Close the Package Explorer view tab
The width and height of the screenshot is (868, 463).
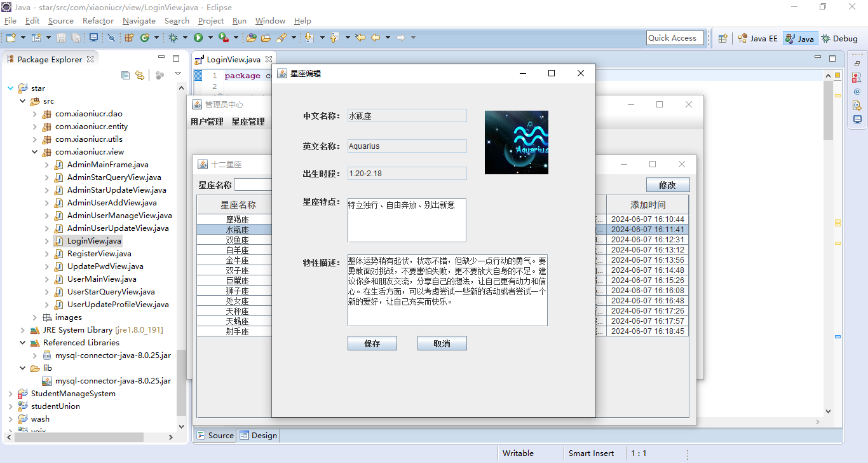(x=90, y=59)
